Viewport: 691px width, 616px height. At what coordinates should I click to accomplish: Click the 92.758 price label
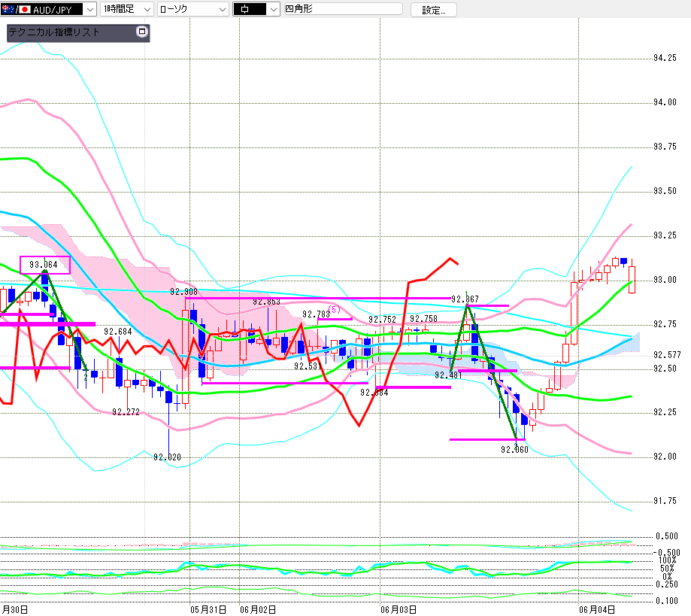coord(423,318)
